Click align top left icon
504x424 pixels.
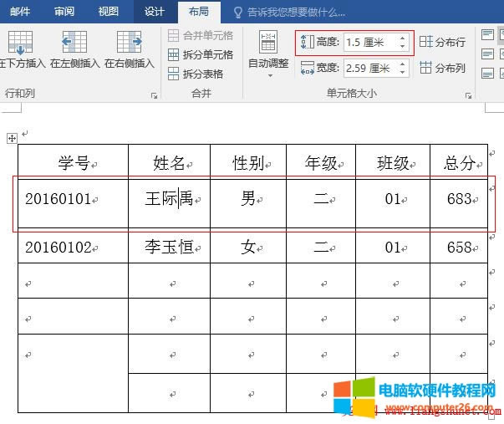(487, 34)
